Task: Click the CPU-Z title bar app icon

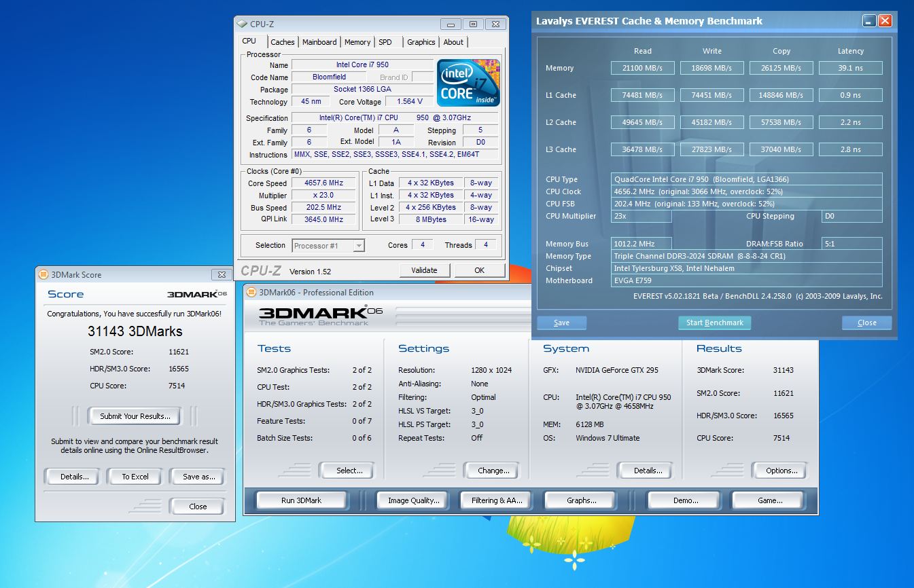Action: [x=242, y=24]
